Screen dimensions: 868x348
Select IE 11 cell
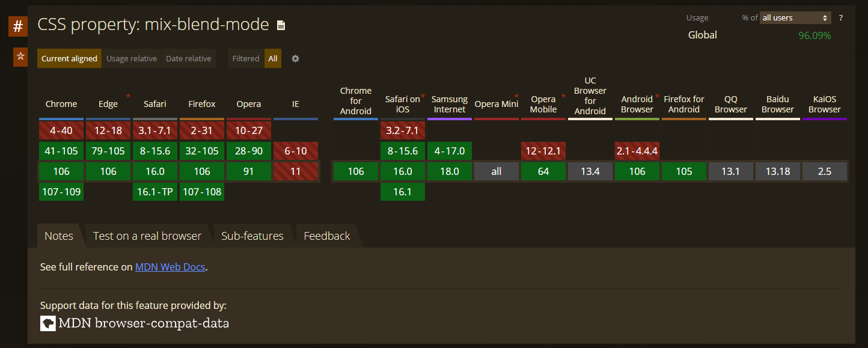(x=296, y=171)
